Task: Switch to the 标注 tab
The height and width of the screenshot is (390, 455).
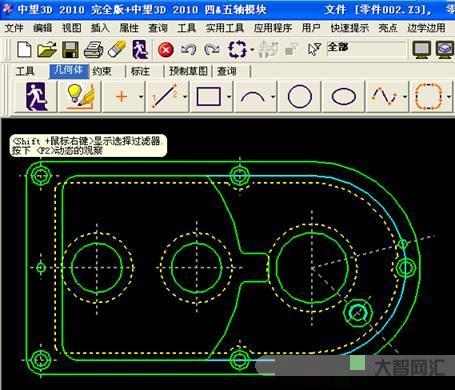Action: click(140, 71)
